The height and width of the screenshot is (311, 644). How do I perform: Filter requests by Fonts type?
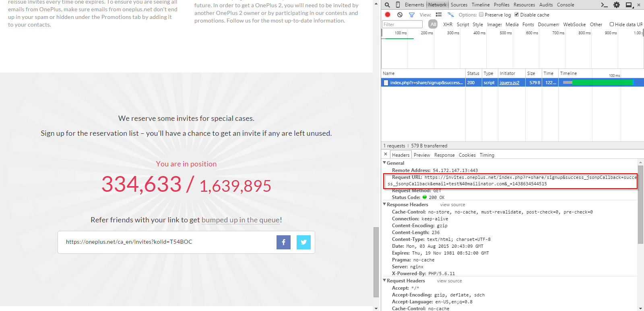pos(528,25)
